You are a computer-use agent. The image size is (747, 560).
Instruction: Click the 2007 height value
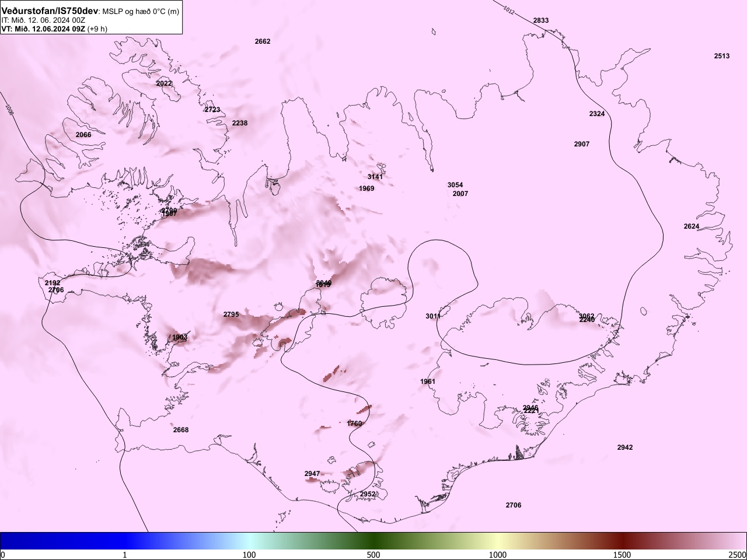[x=460, y=194]
